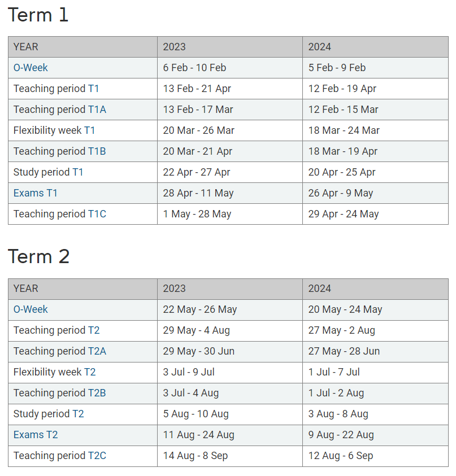Open the Term 1 O-Week link

pos(31,68)
